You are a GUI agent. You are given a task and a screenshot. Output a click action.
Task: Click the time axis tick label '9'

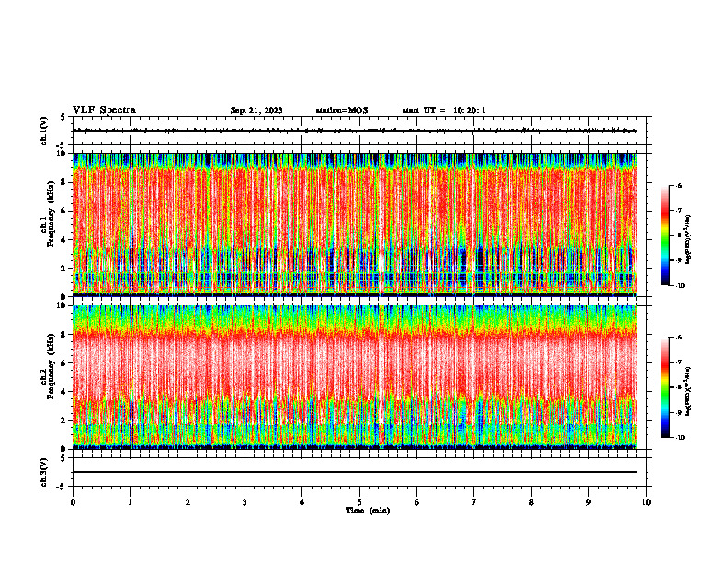(588, 502)
